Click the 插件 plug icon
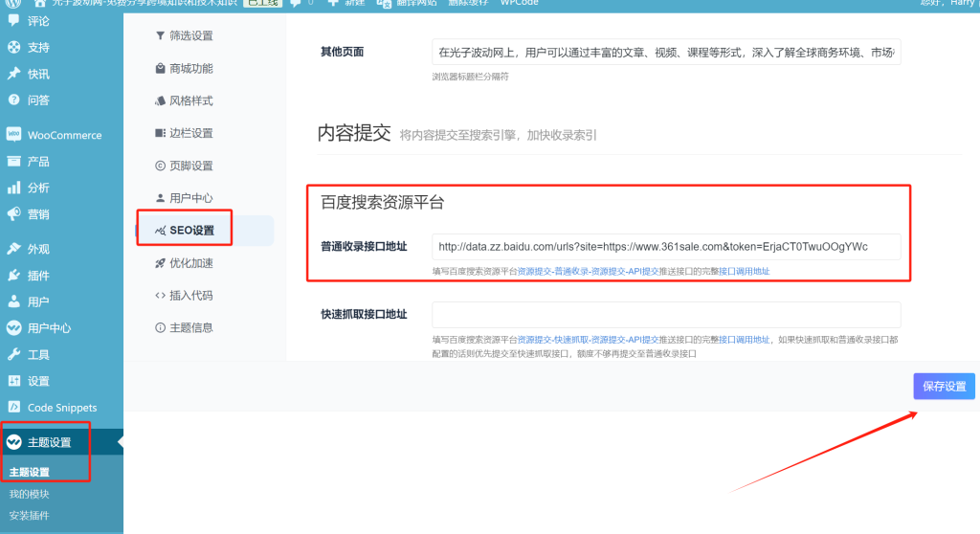980x534 pixels. coord(13,275)
